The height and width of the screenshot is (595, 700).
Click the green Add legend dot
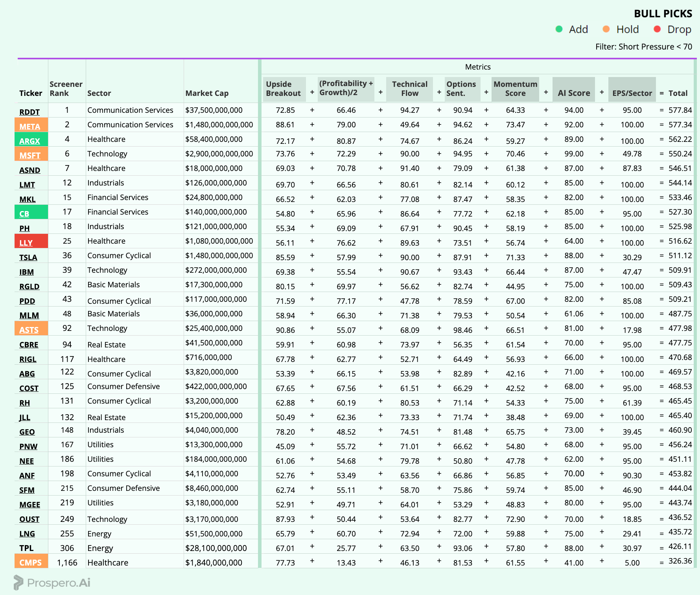pyautogui.click(x=559, y=29)
